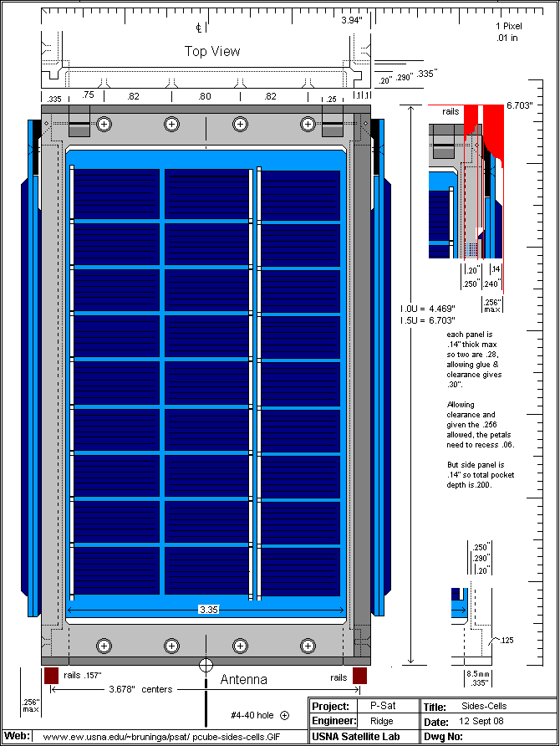Select the leftmost screw hole in bottom row
Image resolution: width=560 pixels, height=746 pixels.
(104, 646)
